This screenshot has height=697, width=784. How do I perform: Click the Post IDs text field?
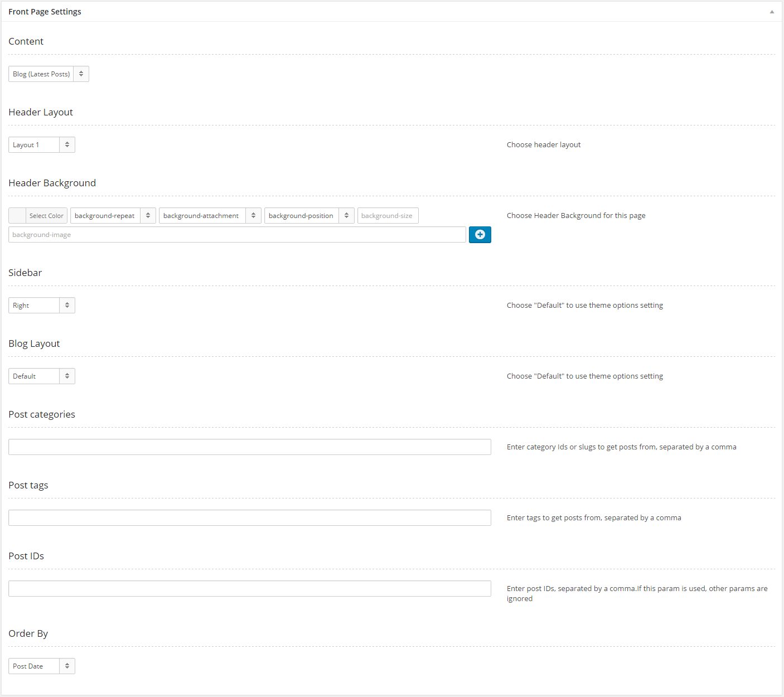pyautogui.click(x=249, y=589)
